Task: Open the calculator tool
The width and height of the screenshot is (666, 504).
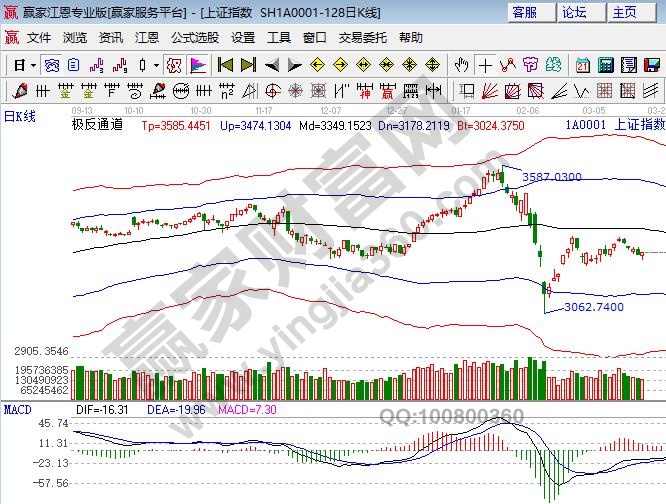Action: 605,65
